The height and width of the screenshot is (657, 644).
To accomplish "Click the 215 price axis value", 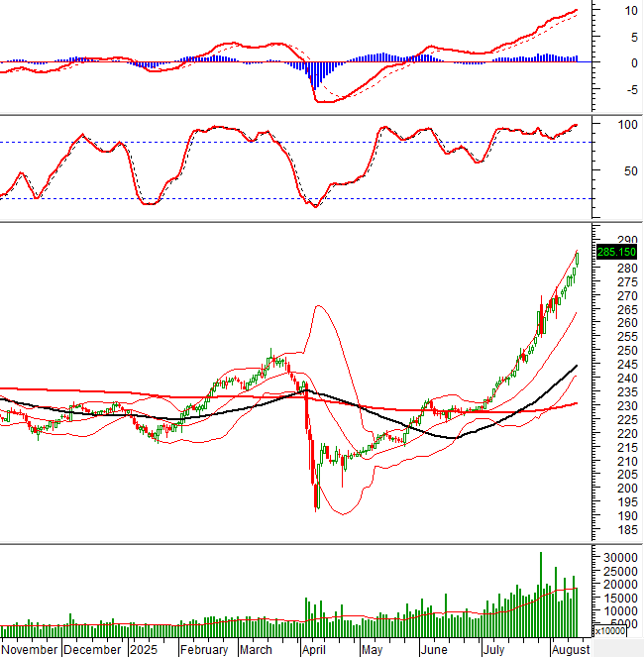I will click(627, 448).
